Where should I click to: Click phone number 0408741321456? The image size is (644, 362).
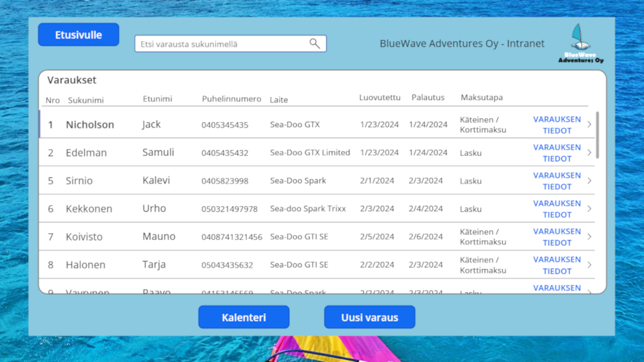pos(232,237)
